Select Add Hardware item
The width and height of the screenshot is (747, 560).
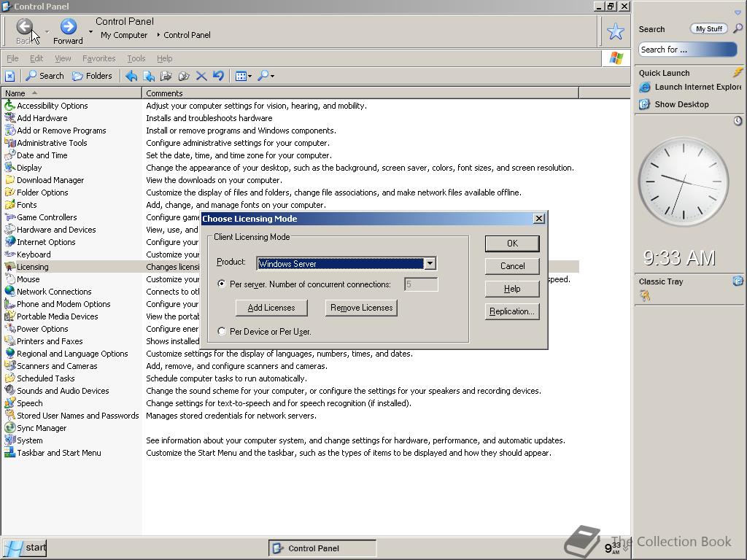click(42, 118)
